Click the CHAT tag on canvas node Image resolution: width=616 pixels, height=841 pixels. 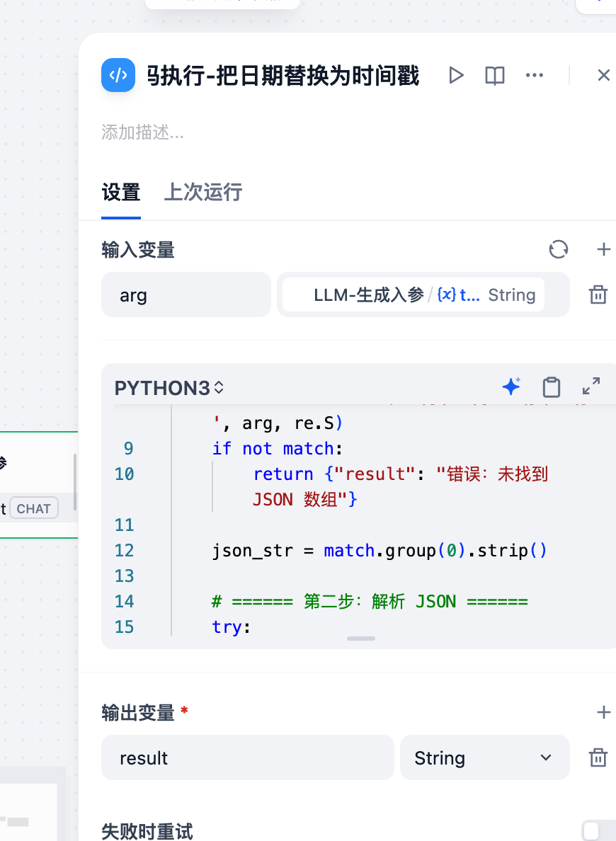[x=33, y=508]
